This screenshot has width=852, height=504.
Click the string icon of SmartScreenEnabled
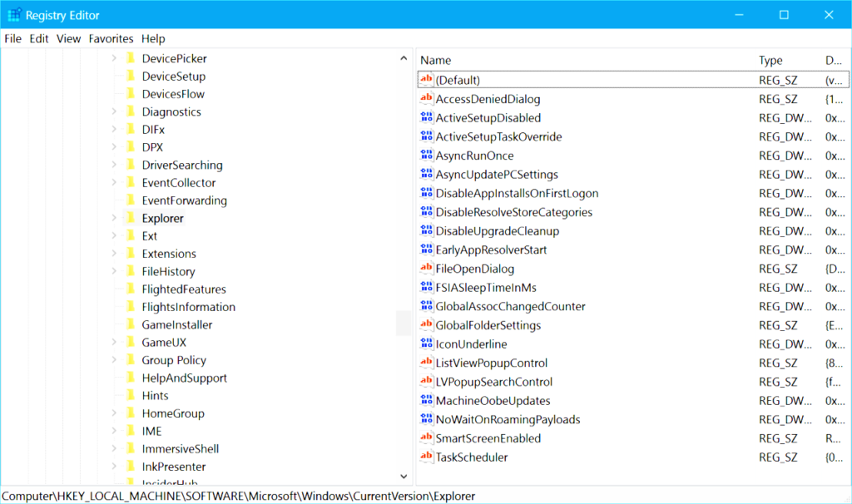point(427,437)
